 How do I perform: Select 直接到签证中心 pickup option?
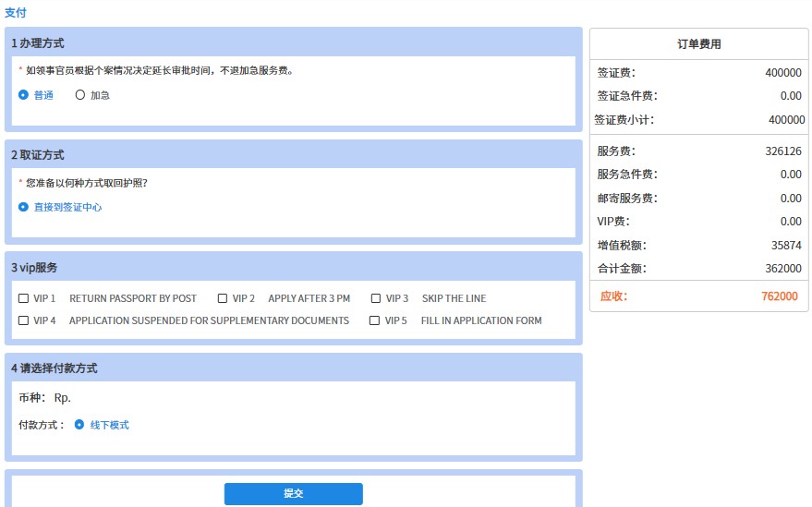coord(24,208)
